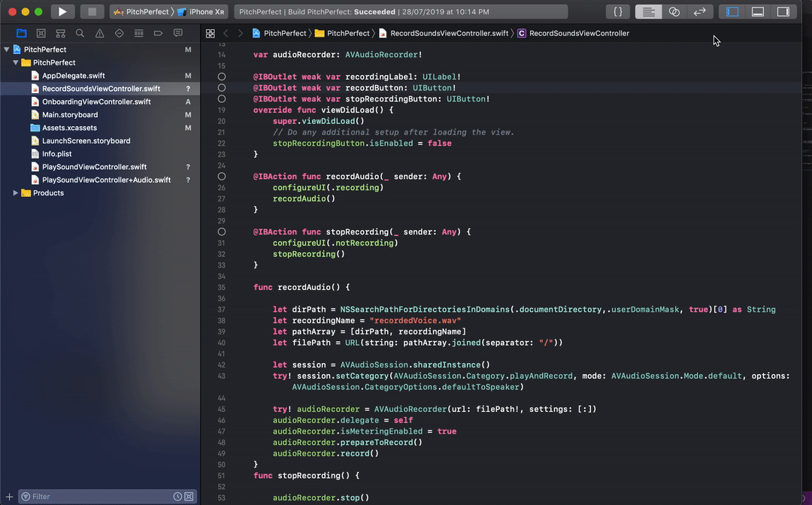Screen dimensions: 812x505
Task: Click the PitchPerfect folder breadcrumb
Action: 342,33
